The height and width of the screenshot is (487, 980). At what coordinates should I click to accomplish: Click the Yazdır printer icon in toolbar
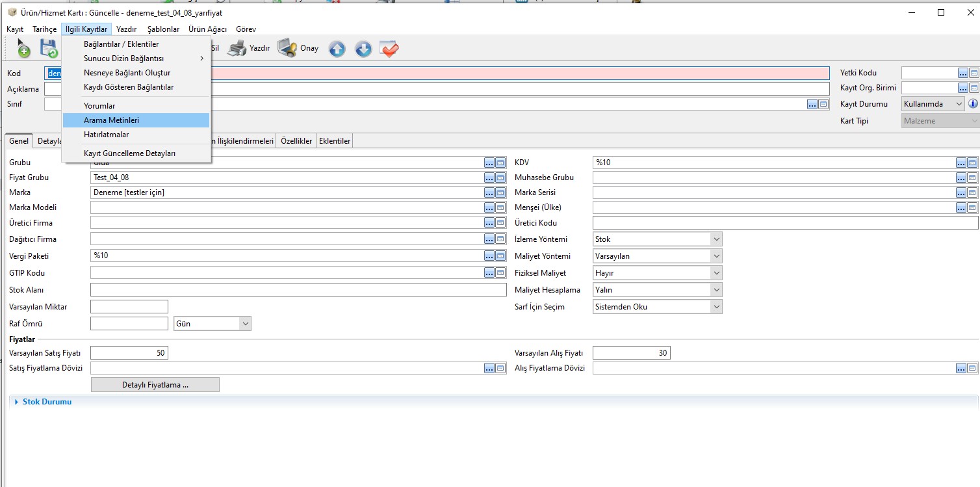[x=237, y=48]
